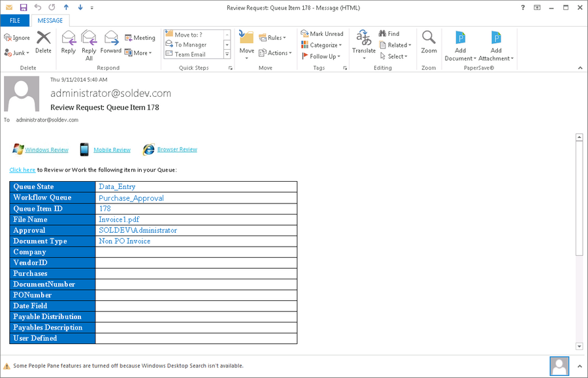Click the Translate button
This screenshot has width=588, height=378.
(x=364, y=44)
